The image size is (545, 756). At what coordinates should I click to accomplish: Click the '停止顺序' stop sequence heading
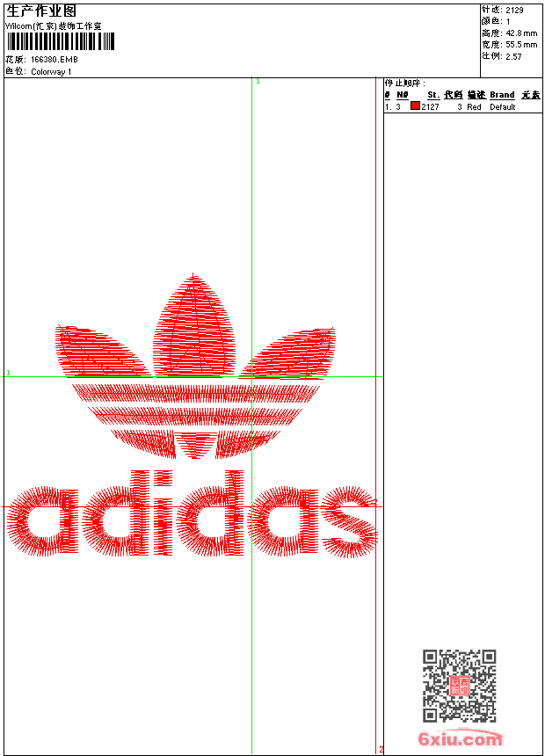(404, 83)
